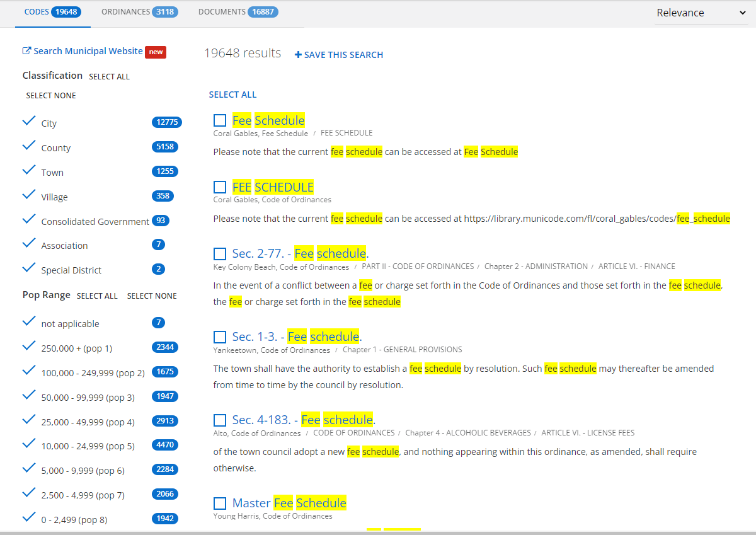Click the 'ARTICLE VI. - FINANCE' breadcrumb
756x535 pixels.
tap(637, 267)
